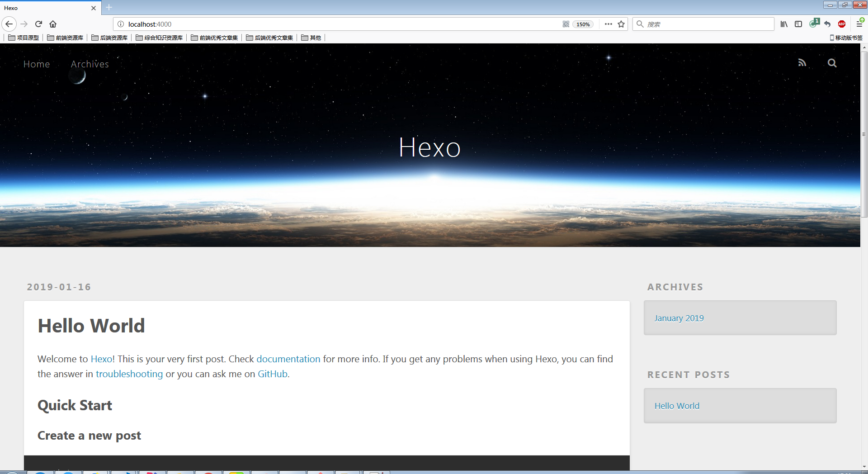Go to the Home navigation link
The width and height of the screenshot is (868, 474).
pyautogui.click(x=37, y=64)
